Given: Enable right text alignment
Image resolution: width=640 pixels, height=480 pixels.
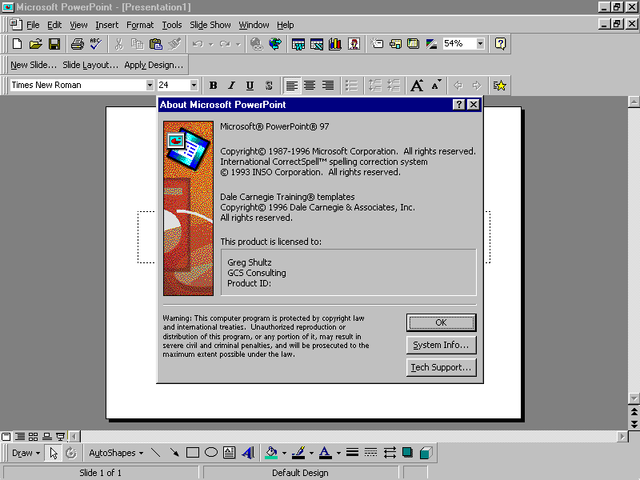Looking at the screenshot, I should tap(328, 85).
